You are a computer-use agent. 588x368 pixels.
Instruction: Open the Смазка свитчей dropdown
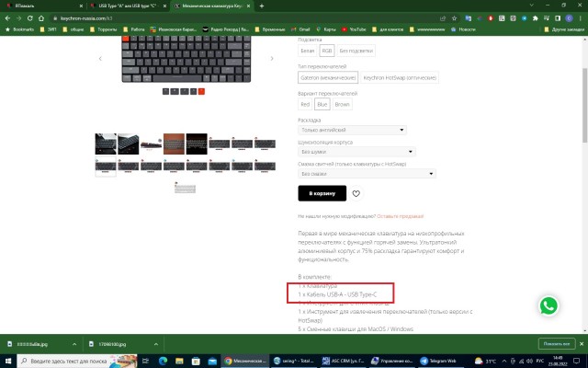pyautogui.click(x=367, y=174)
